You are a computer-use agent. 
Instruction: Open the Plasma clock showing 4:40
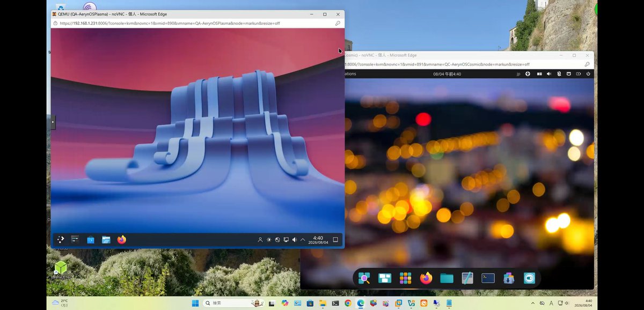click(x=318, y=240)
